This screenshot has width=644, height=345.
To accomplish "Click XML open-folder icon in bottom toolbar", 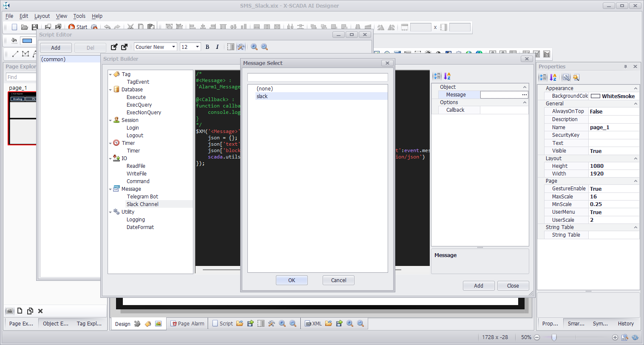I will pos(329,323).
